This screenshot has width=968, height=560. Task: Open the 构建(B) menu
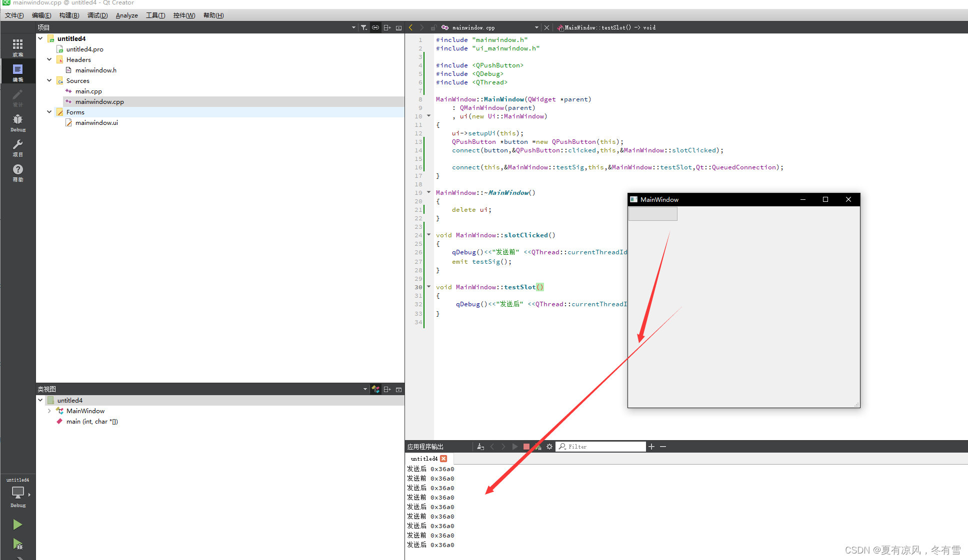[x=69, y=15]
